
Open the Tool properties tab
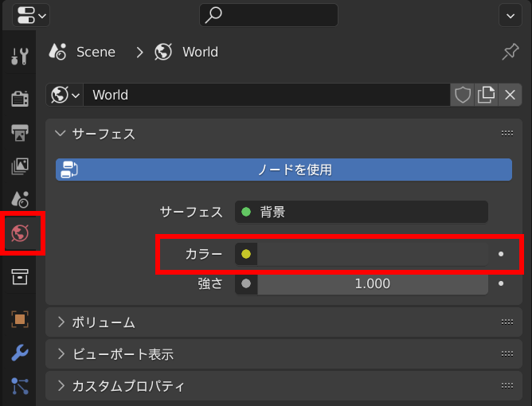tap(19, 57)
